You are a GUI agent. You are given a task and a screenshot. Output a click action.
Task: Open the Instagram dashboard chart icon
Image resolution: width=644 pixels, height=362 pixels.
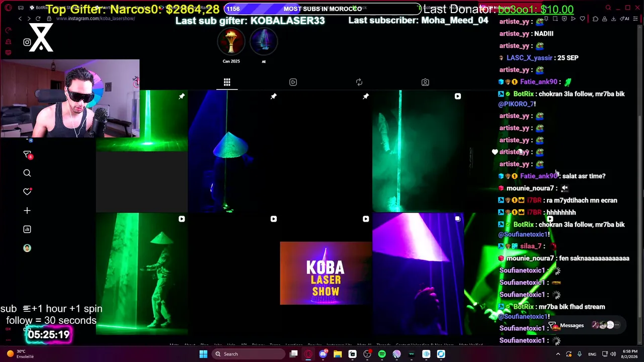click(x=27, y=229)
